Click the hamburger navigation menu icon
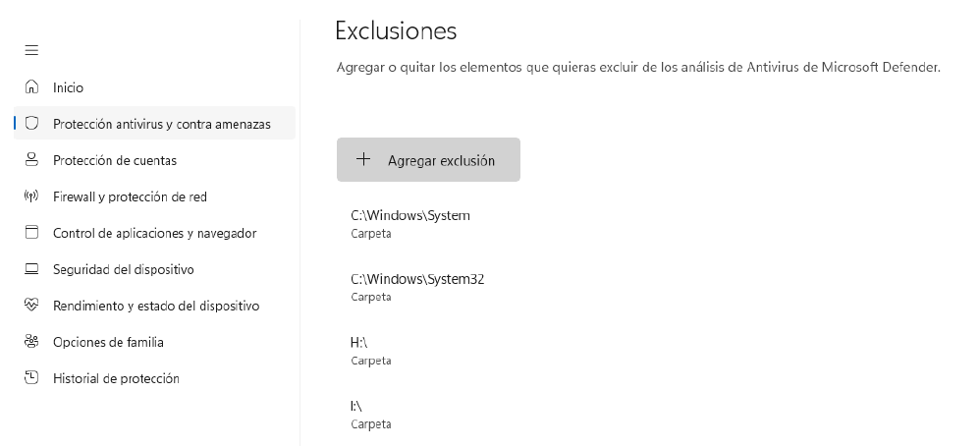 click(x=31, y=50)
